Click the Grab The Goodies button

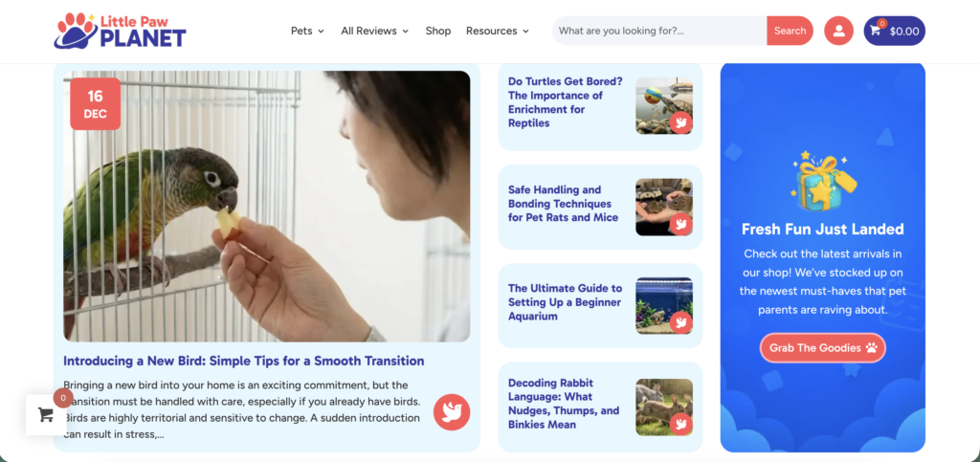(822, 348)
